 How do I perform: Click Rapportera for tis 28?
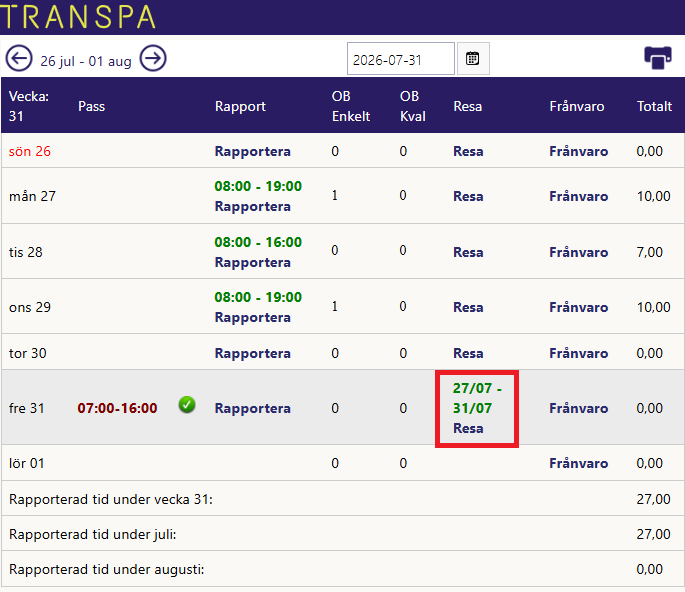(x=253, y=262)
